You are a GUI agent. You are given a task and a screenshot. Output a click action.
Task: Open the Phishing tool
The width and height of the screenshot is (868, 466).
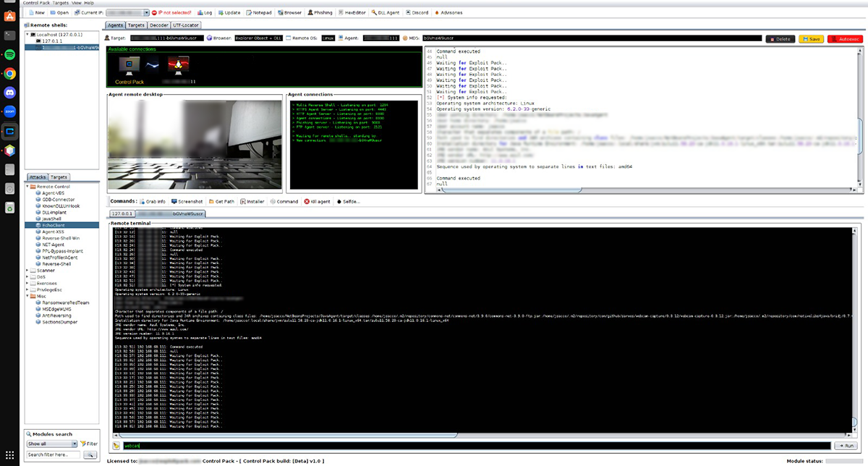click(x=320, y=12)
